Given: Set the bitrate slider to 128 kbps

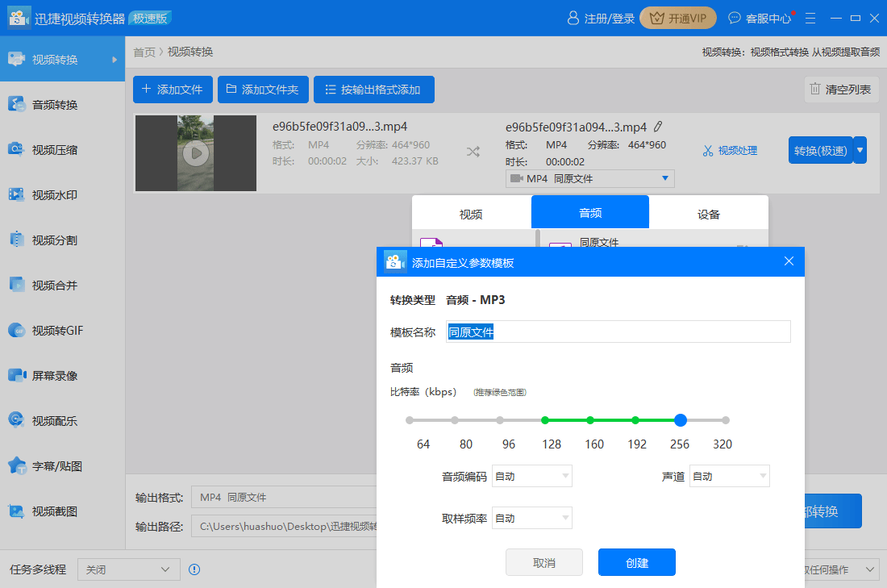Looking at the screenshot, I should (545, 420).
